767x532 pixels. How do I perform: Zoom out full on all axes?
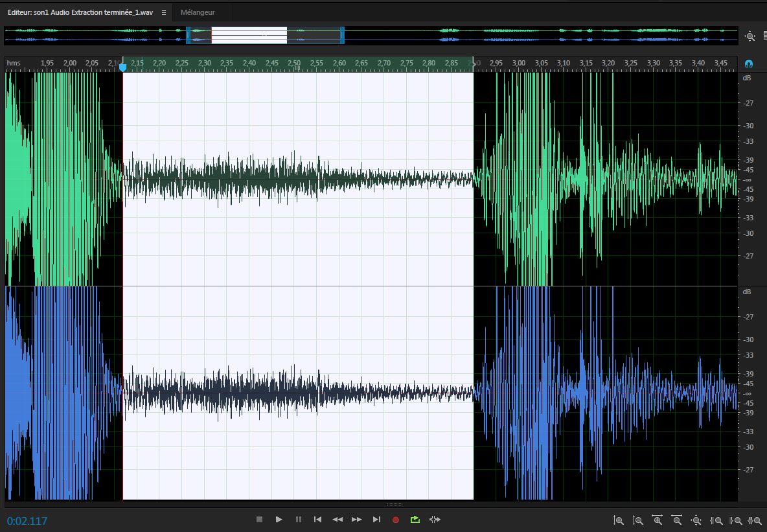(x=696, y=520)
